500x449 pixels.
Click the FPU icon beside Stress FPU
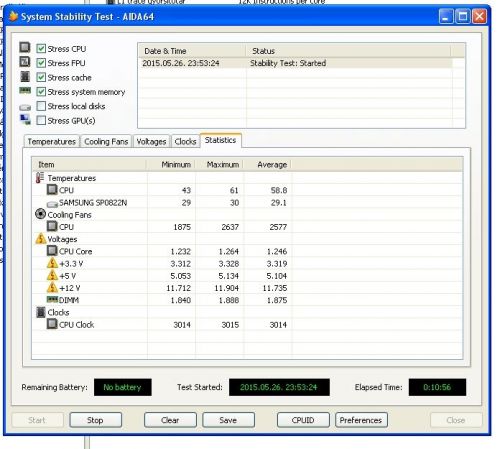[25, 62]
